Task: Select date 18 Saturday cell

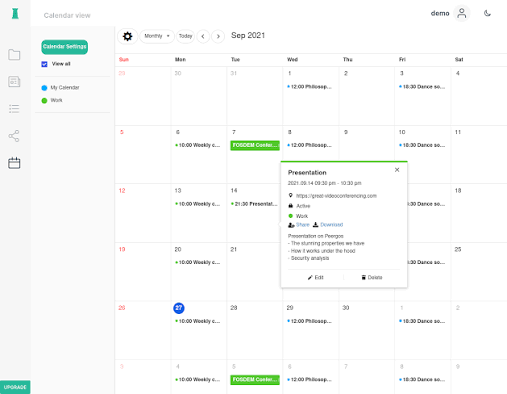Action: [x=479, y=213]
